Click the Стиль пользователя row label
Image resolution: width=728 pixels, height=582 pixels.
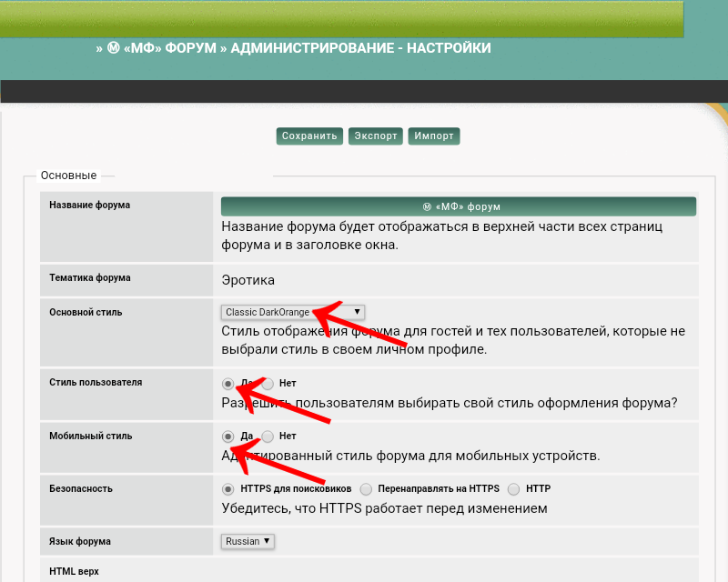point(96,383)
